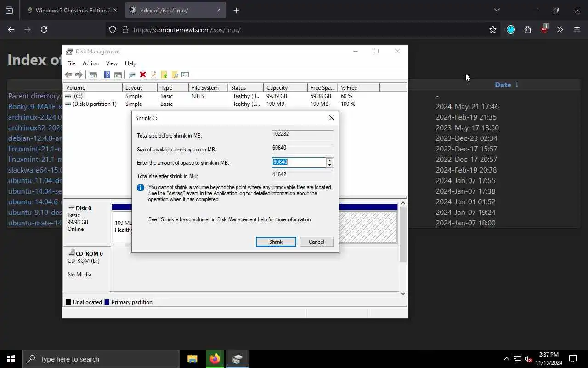588x368 pixels.
Task: Show hidden tray icons chevron
Action: pos(506,359)
